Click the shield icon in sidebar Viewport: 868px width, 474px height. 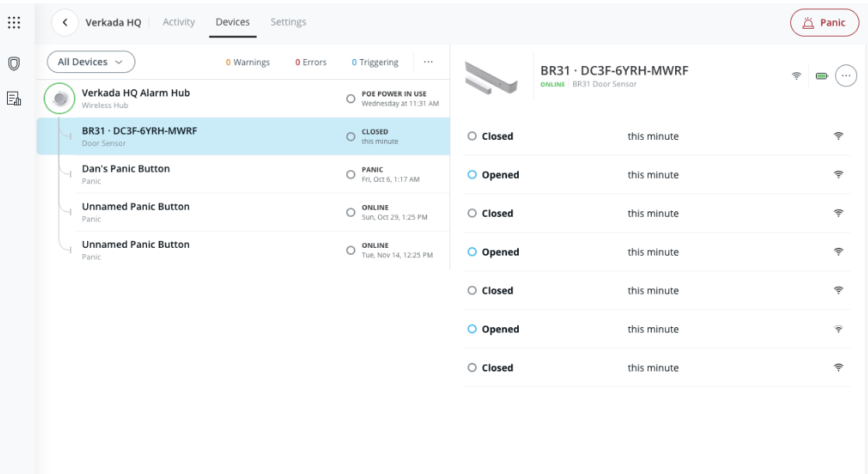pyautogui.click(x=14, y=64)
